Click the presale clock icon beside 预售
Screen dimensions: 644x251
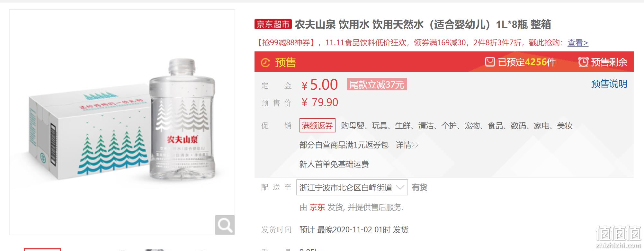point(265,63)
